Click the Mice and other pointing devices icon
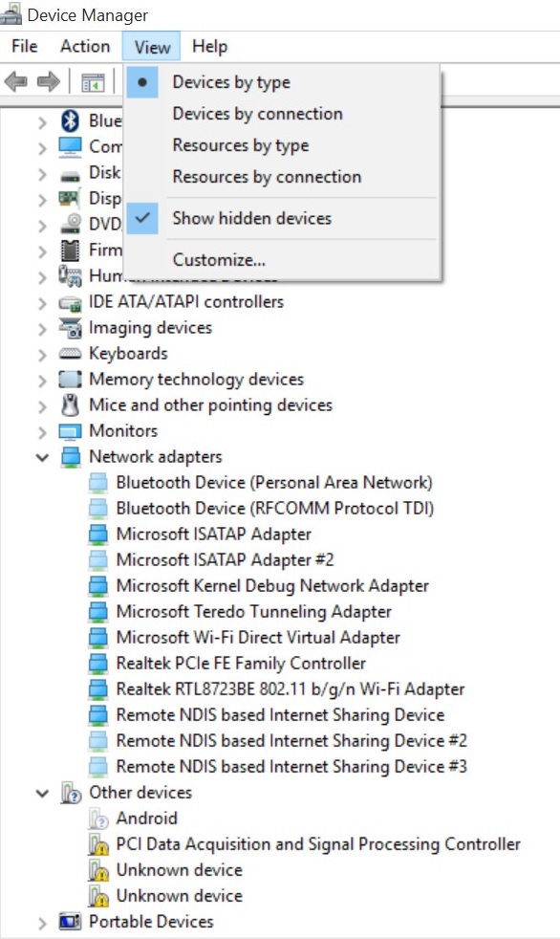This screenshot has height=939, width=560. tap(70, 404)
